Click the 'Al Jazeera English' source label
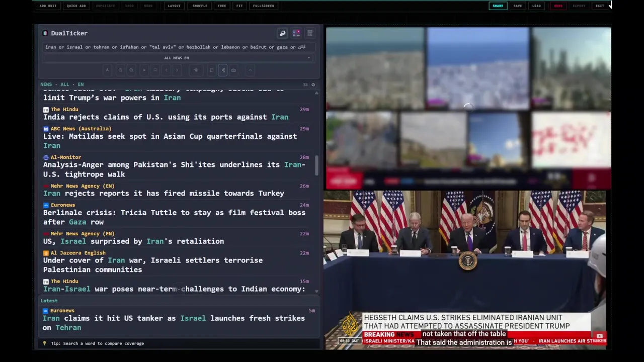The width and height of the screenshot is (644, 362). coord(78,253)
